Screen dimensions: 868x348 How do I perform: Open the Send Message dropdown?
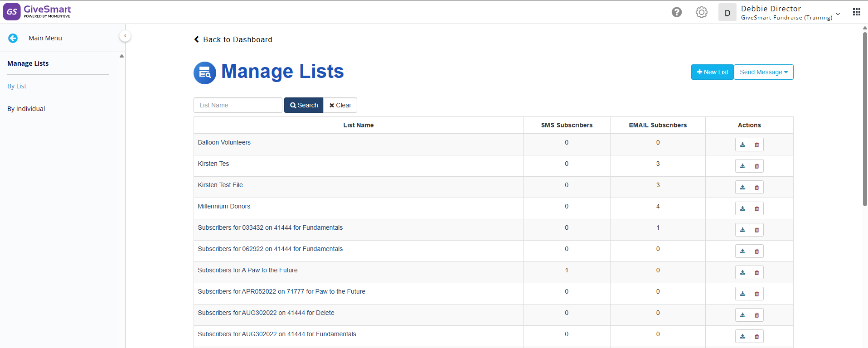tap(764, 72)
